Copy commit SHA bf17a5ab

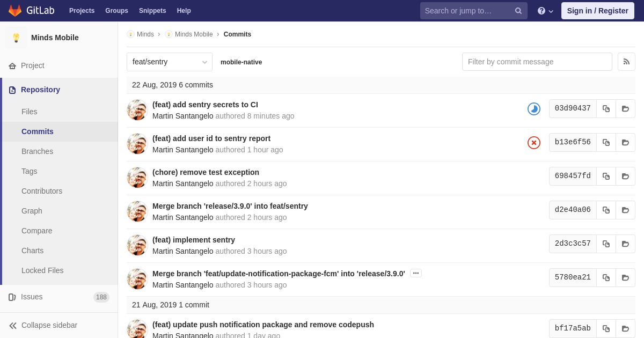(606, 328)
